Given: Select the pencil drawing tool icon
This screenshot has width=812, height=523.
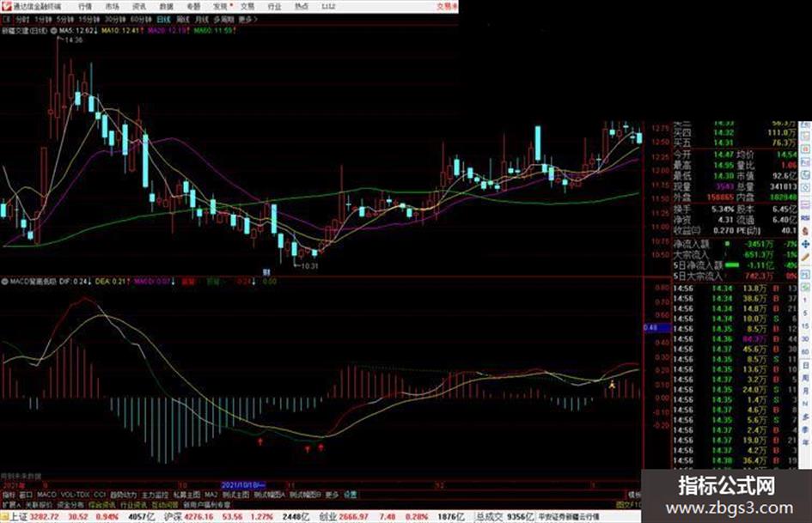Looking at the screenshot, I should pyautogui.click(x=805, y=258).
